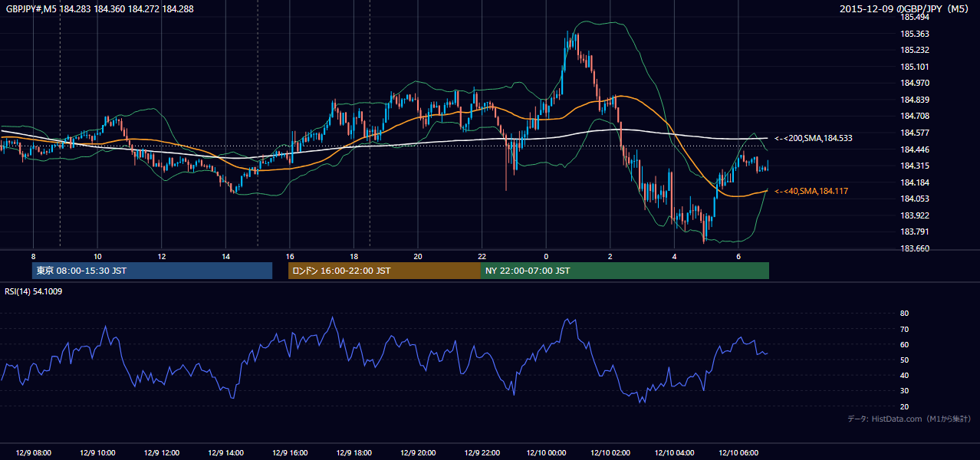This screenshot has height=460, width=980.
Task: Click RSI scale level 60
Action: pyautogui.click(x=904, y=345)
